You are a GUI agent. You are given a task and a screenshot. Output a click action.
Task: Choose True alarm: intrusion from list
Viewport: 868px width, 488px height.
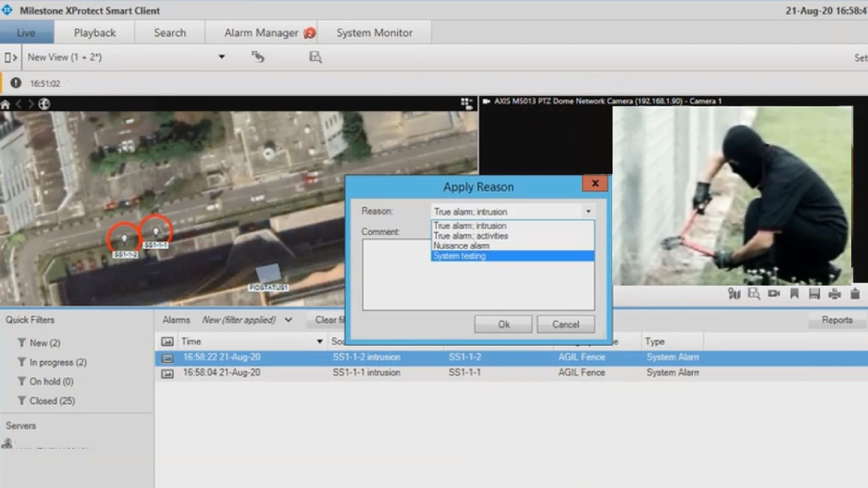(x=513, y=225)
